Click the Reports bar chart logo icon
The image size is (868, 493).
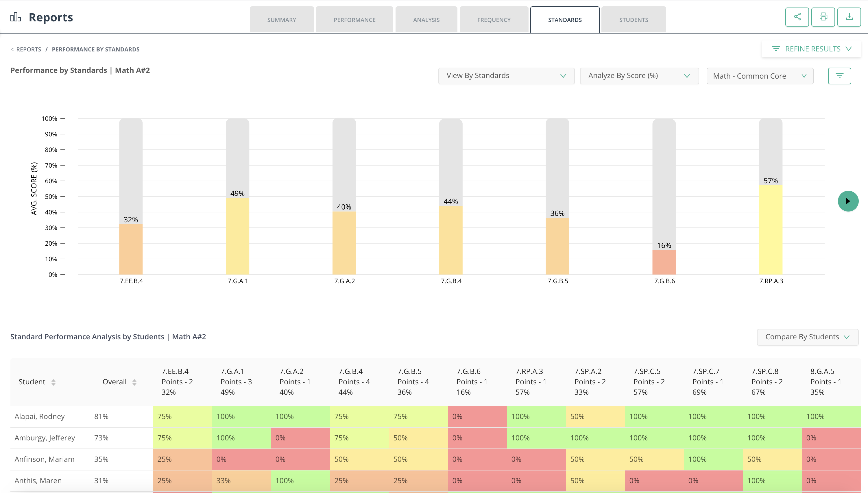(x=16, y=17)
